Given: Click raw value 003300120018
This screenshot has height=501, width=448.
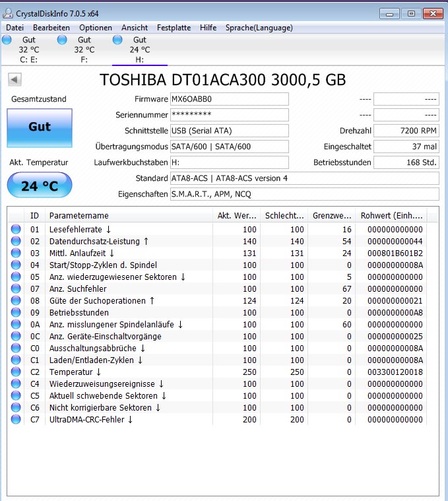Looking at the screenshot, I should [x=395, y=372].
